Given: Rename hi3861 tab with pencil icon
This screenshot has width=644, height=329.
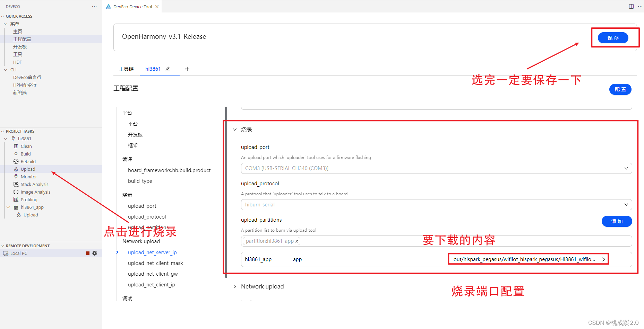Looking at the screenshot, I should (x=168, y=69).
